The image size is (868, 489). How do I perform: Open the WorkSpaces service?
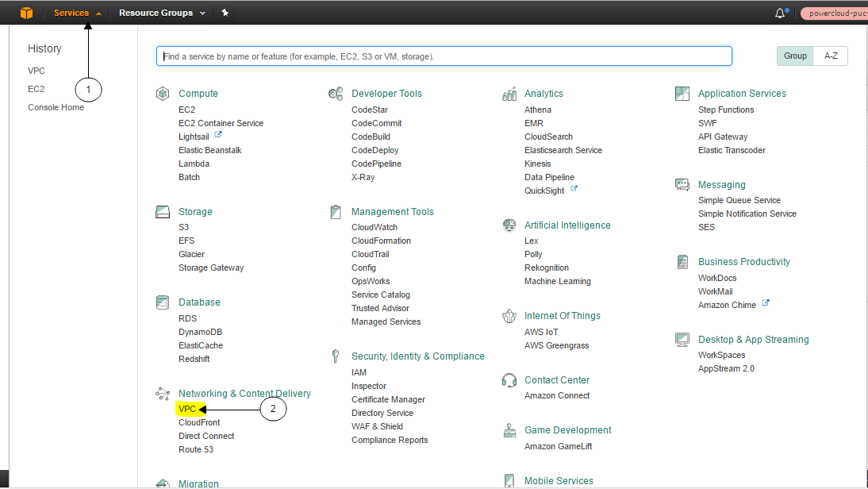click(x=721, y=355)
